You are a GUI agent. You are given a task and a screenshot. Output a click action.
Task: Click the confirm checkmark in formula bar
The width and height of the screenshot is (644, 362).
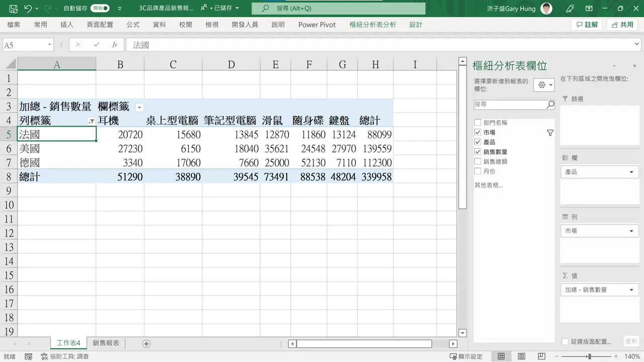pos(97,45)
